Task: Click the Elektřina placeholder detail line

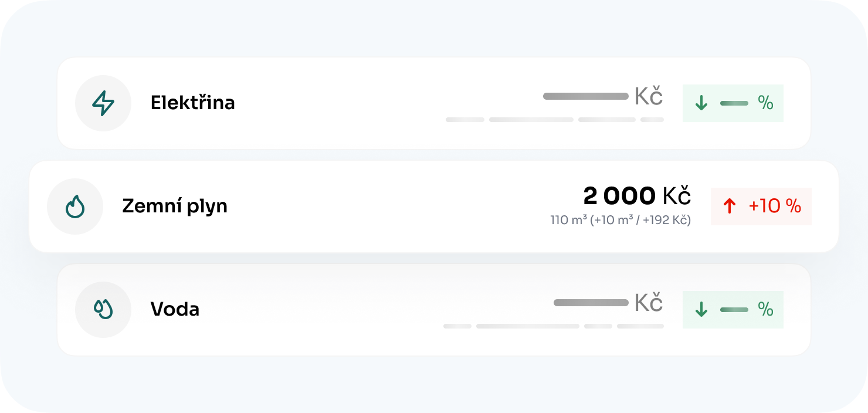Action: pos(554,120)
